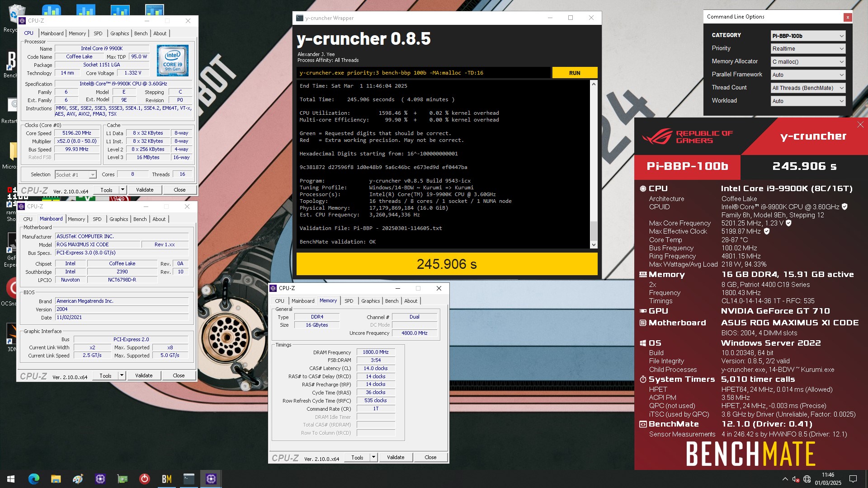Viewport: 868px width, 488px height.
Task: Open the Memory Allocator dropdown
Action: point(808,62)
